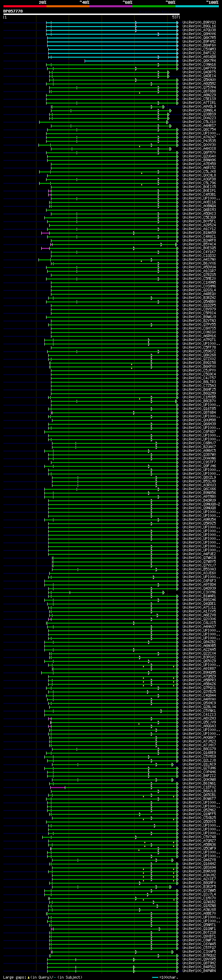Select the UniRef100_A0EC16 label
Viewport: 222px width, 980px height.
point(199,202)
